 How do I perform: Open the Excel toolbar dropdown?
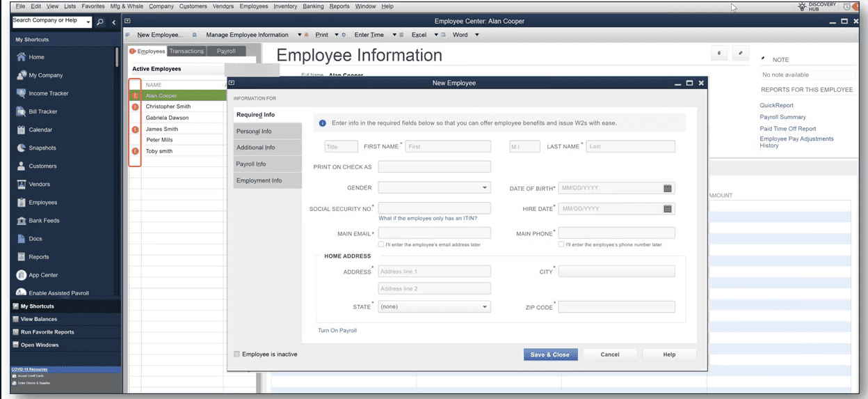[x=436, y=35]
